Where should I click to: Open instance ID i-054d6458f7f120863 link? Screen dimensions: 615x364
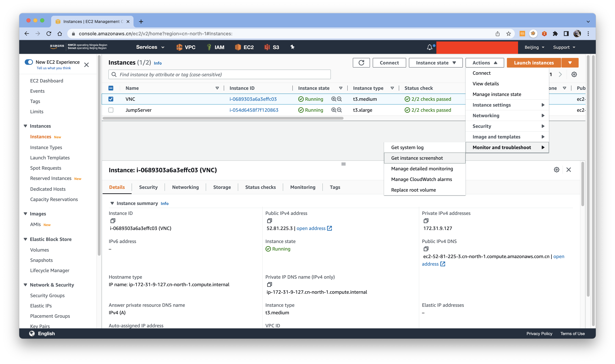[x=254, y=110]
